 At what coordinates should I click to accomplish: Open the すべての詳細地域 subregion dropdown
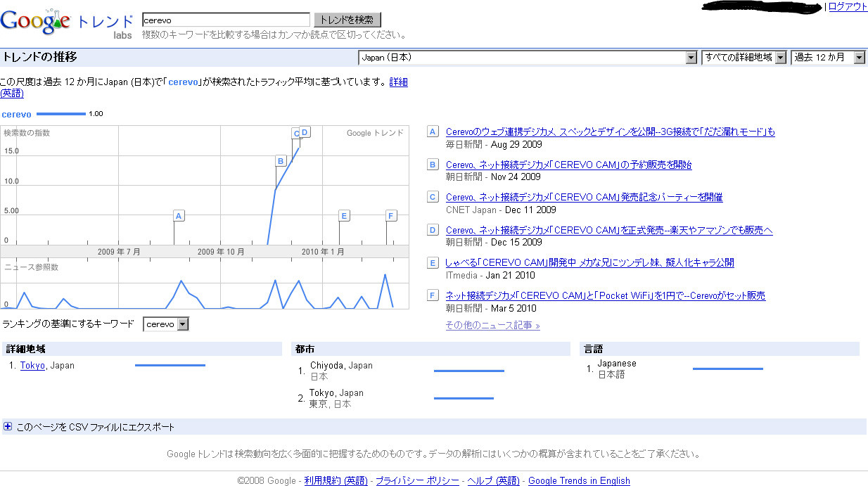tap(744, 58)
